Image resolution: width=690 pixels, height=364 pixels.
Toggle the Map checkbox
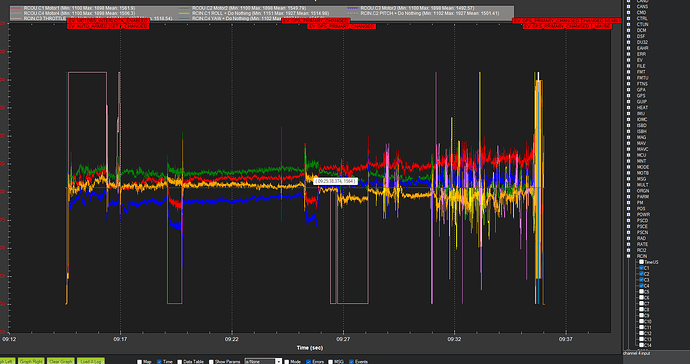pos(139,362)
